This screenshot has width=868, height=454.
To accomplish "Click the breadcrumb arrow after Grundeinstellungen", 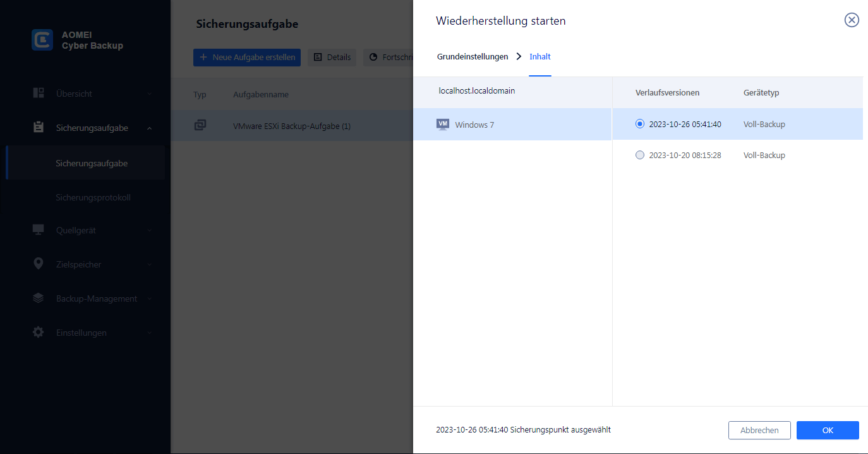I will tap(519, 56).
